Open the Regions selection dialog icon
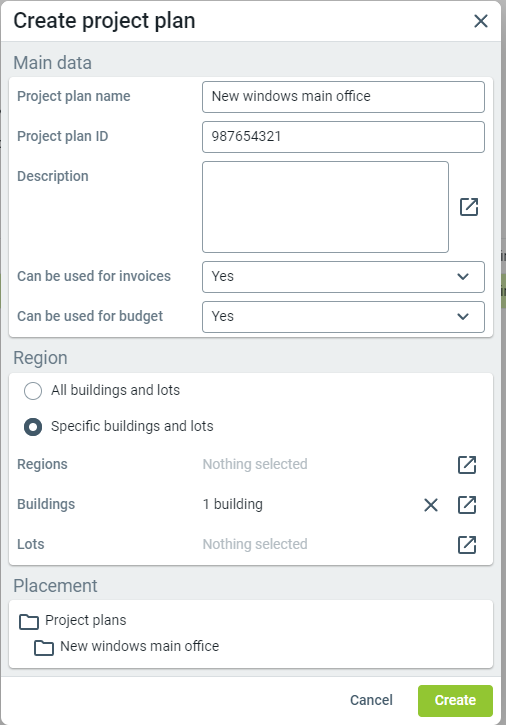The width and height of the screenshot is (506, 725). tap(467, 465)
